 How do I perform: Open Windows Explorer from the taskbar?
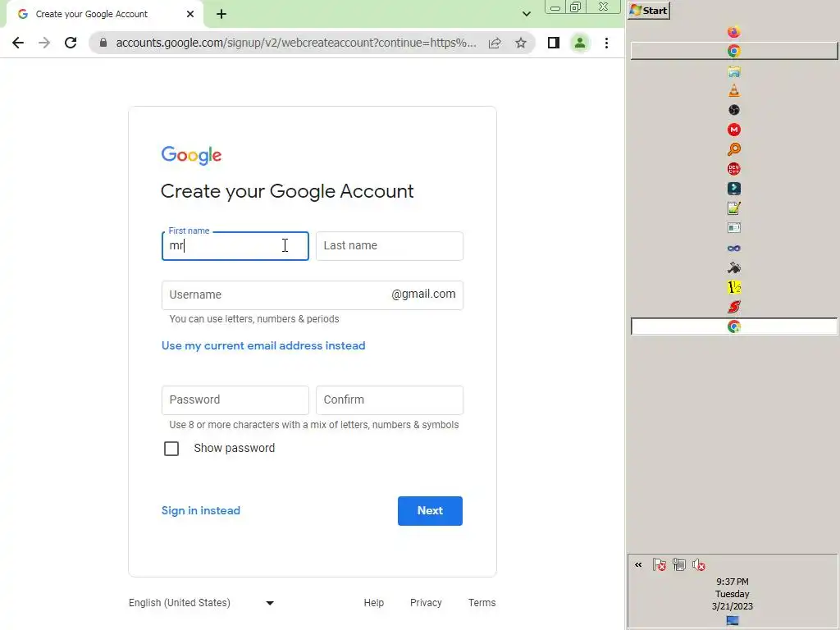[734, 71]
